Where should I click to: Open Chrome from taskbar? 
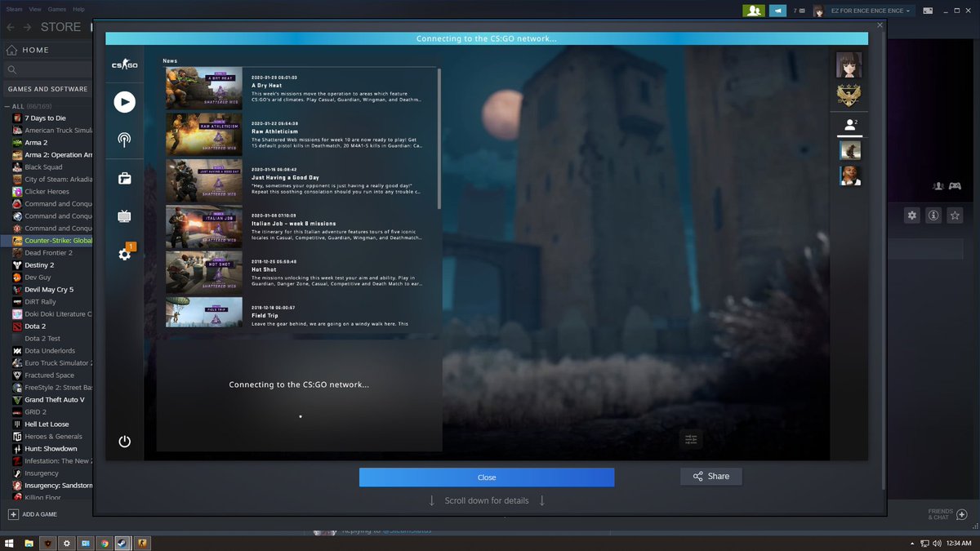(105, 543)
